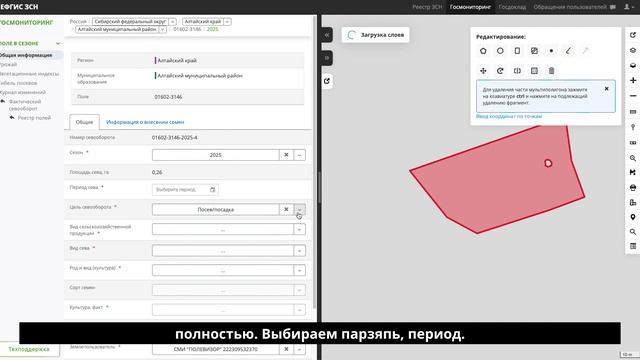Image resolution: width=640 pixels, height=360 pixels.
Task: Zoom out the map with the minus
Action: 633,96
